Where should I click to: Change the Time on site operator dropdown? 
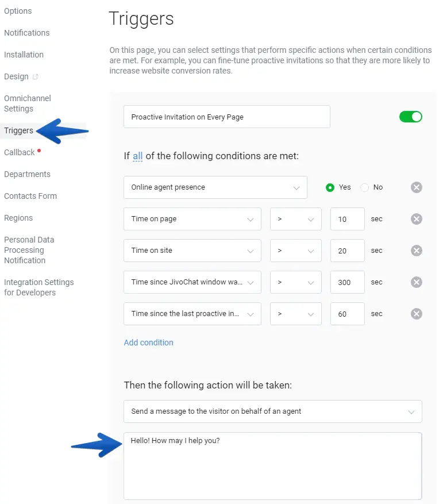coord(295,251)
